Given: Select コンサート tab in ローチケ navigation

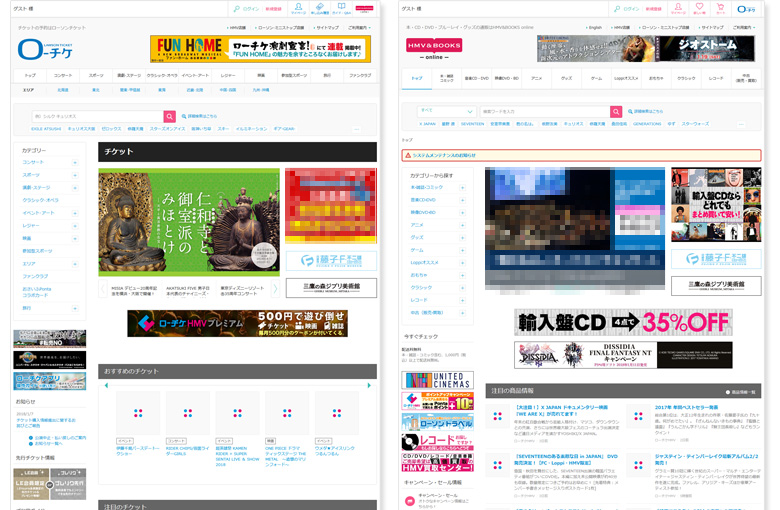Looking at the screenshot, I should point(63,76).
